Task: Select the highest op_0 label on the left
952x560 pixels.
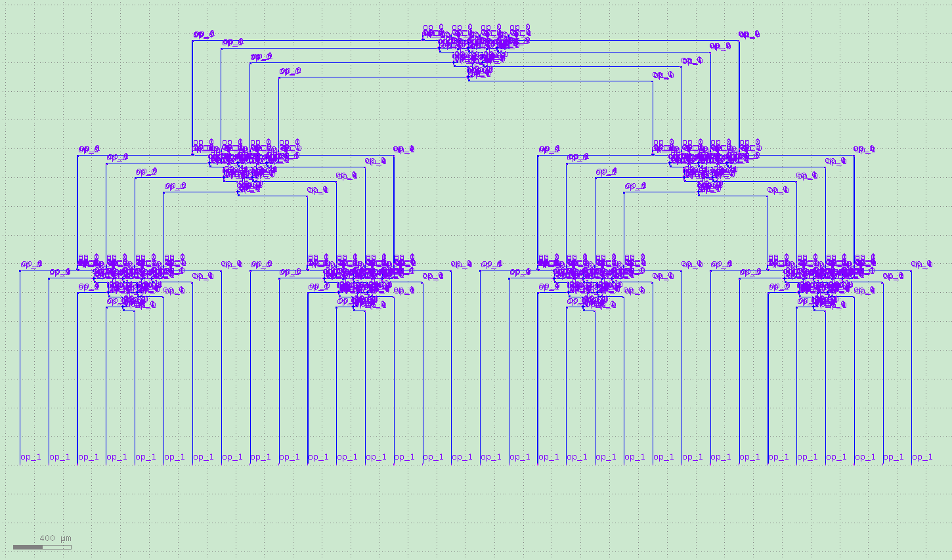Action: point(204,33)
